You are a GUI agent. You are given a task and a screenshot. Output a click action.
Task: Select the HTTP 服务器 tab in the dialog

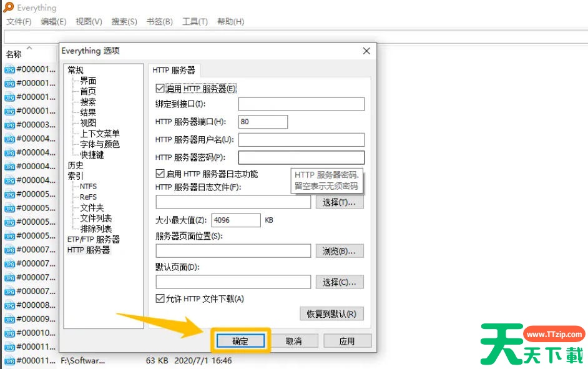click(175, 71)
